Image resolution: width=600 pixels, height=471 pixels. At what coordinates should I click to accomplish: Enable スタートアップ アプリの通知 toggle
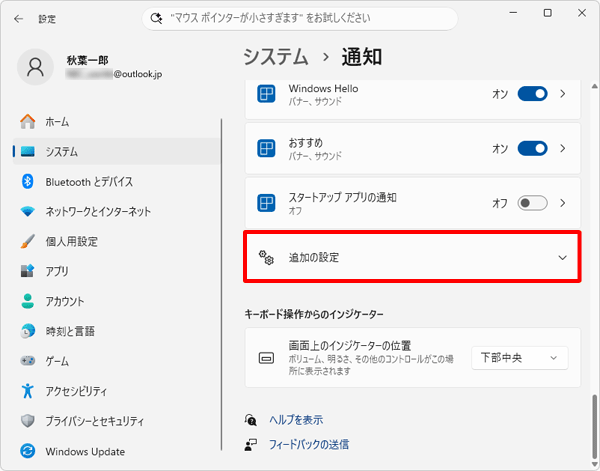point(532,203)
